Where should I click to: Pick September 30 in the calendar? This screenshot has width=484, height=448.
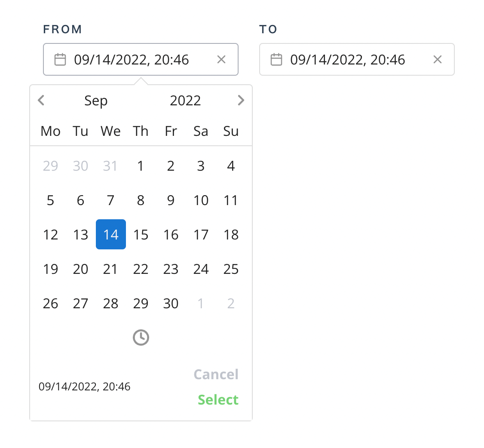click(171, 303)
